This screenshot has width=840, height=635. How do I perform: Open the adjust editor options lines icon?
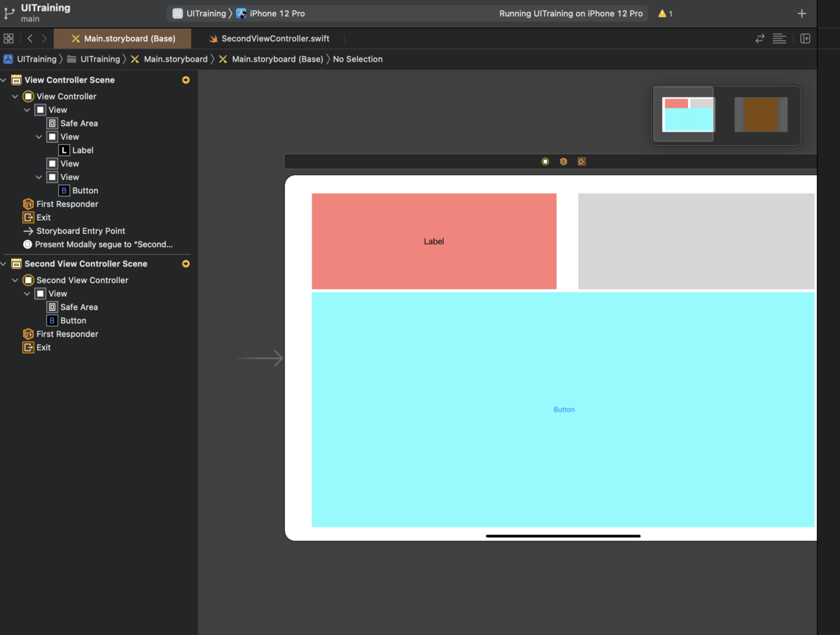click(779, 39)
